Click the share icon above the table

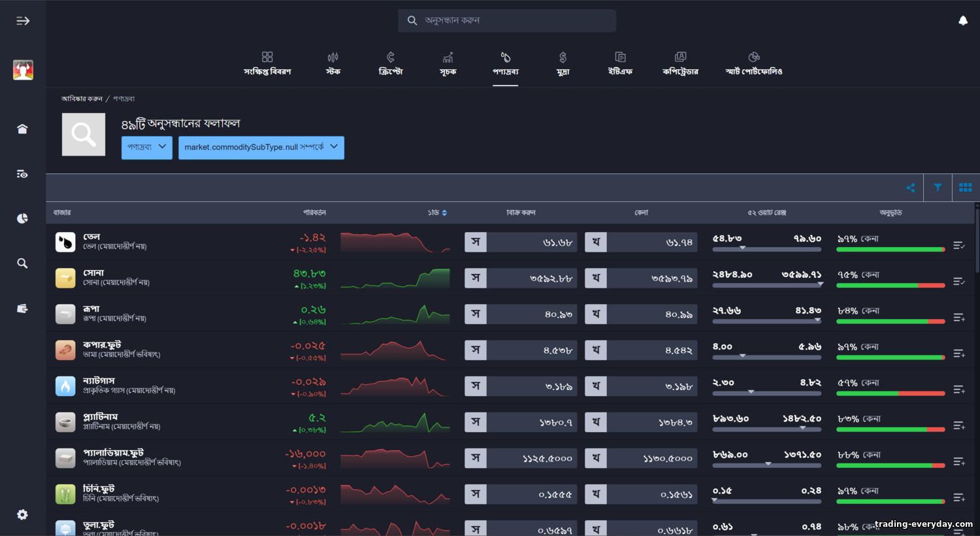(x=910, y=188)
